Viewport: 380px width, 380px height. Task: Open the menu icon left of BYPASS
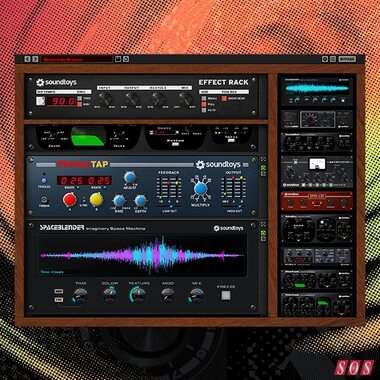tap(333, 59)
